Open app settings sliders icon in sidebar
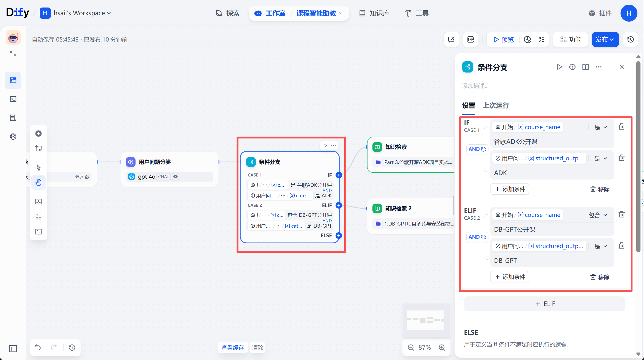 coord(13,53)
